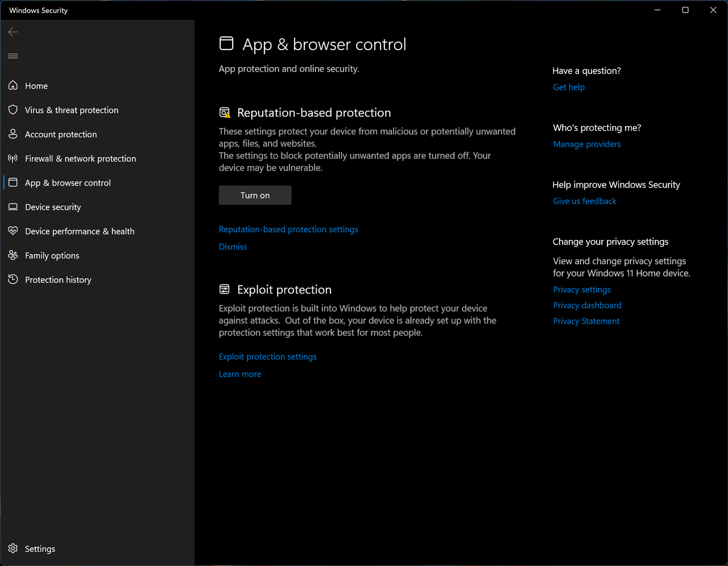Click the Get help link

[569, 87]
